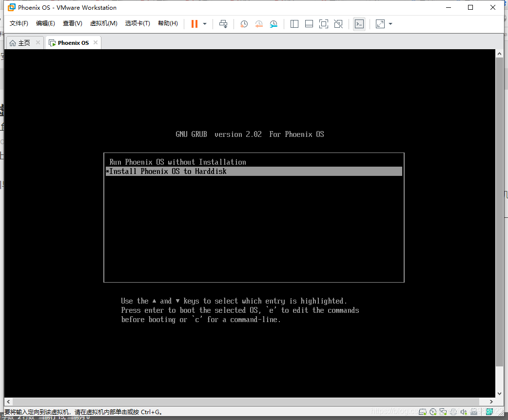The width and height of the screenshot is (508, 420).
Task: Toggle the library sidebar panel
Action: (294, 24)
